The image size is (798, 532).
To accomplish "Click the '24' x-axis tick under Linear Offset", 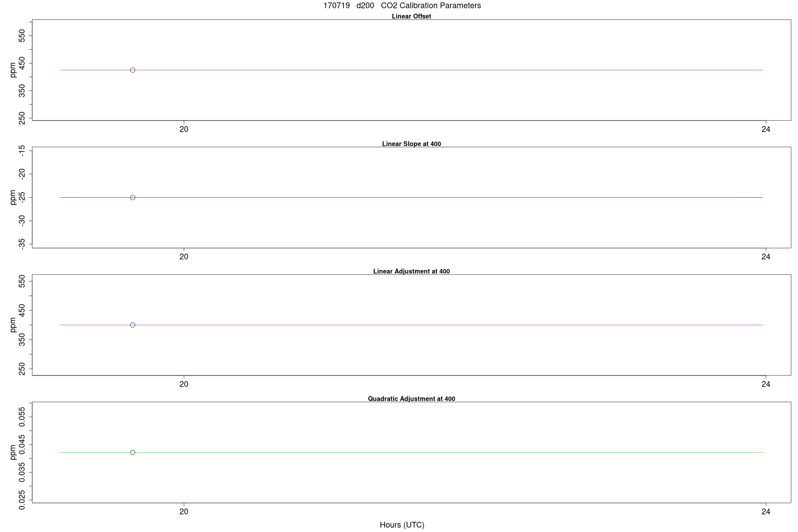I will [766, 129].
